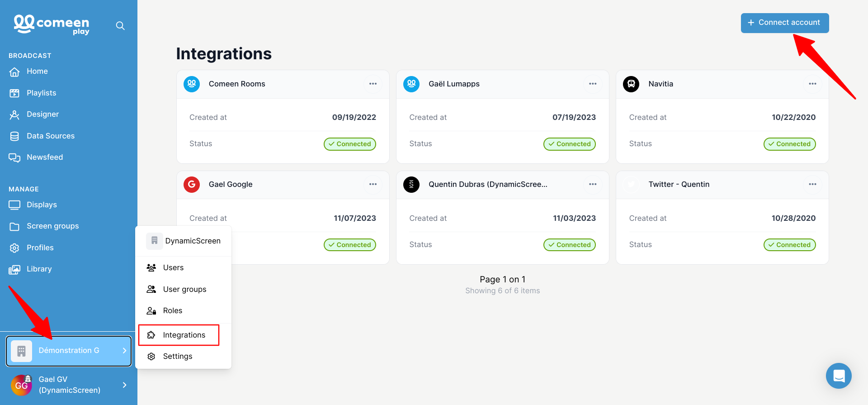868x405 pixels.
Task: Open Quentin Dubras more options menu
Action: [593, 184]
